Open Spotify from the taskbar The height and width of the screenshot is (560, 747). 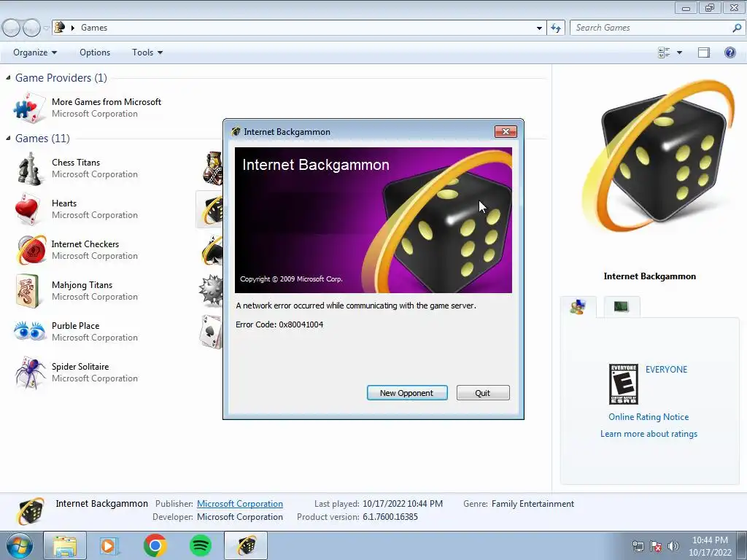coord(200,545)
